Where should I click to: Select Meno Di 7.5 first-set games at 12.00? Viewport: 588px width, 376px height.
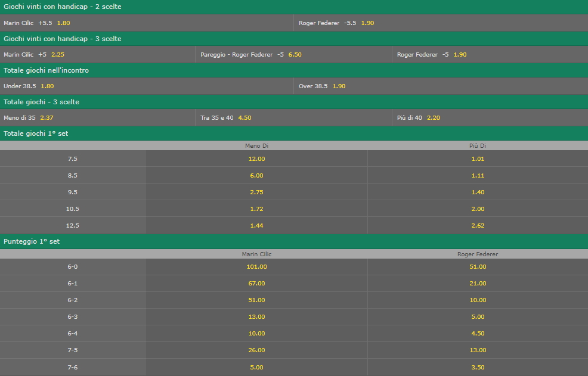[256, 159]
